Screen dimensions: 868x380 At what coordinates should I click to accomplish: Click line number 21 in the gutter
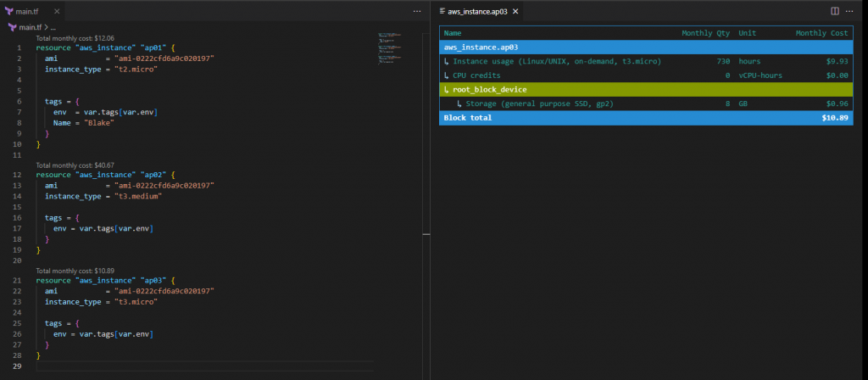coord(17,281)
